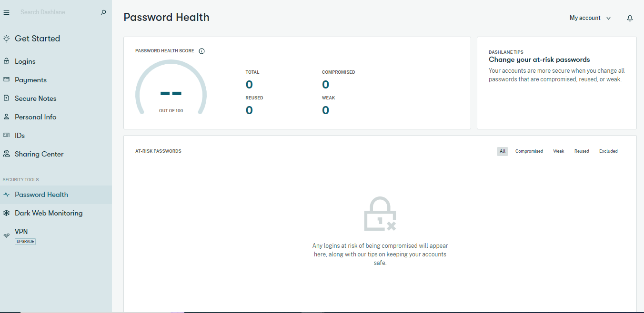Viewport: 644px width, 313px height.
Task: Select the All filter tab
Action: (x=503, y=151)
